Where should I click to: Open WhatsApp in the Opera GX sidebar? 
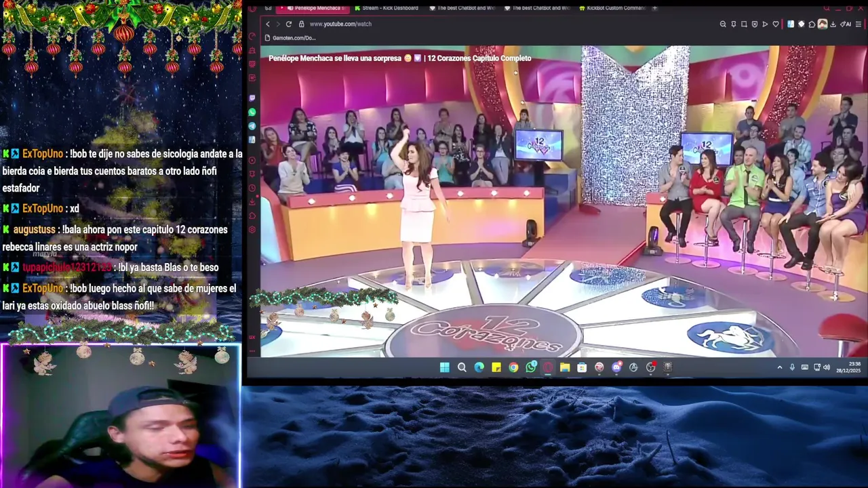pos(252,112)
